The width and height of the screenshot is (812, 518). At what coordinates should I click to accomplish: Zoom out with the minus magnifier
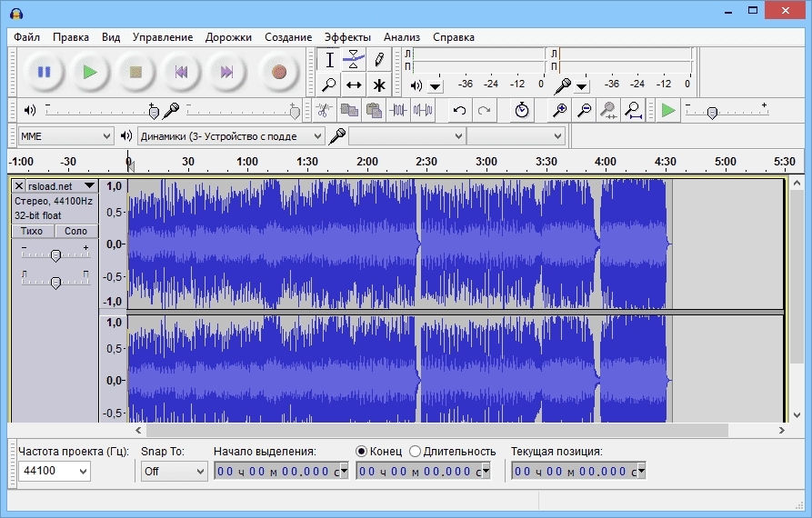[x=584, y=110]
